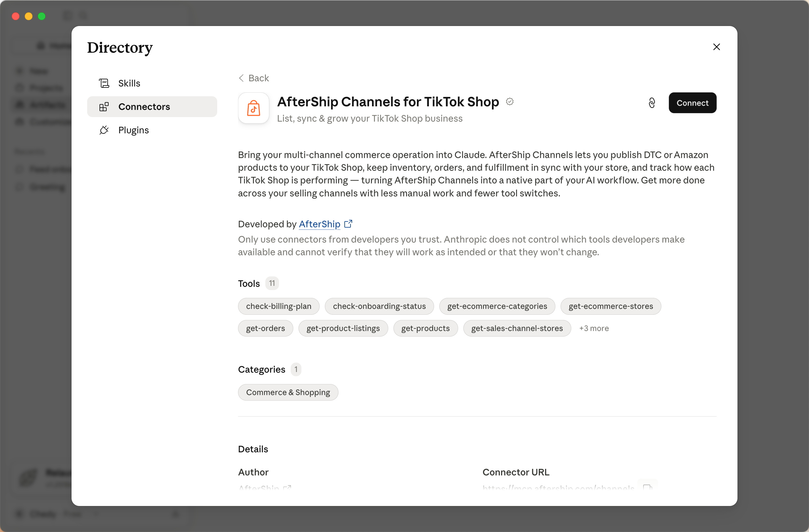809x532 pixels.
Task: Click the Skills scroll icon in sidebar
Action: (x=104, y=83)
